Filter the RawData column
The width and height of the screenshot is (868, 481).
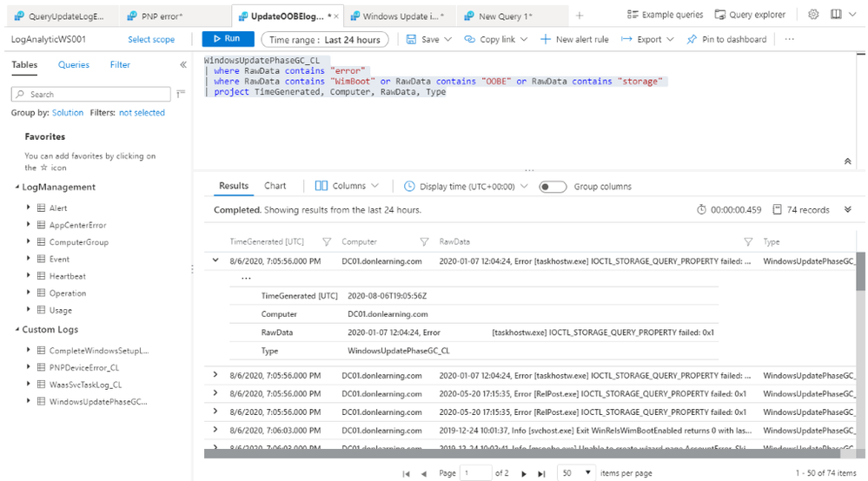point(748,241)
